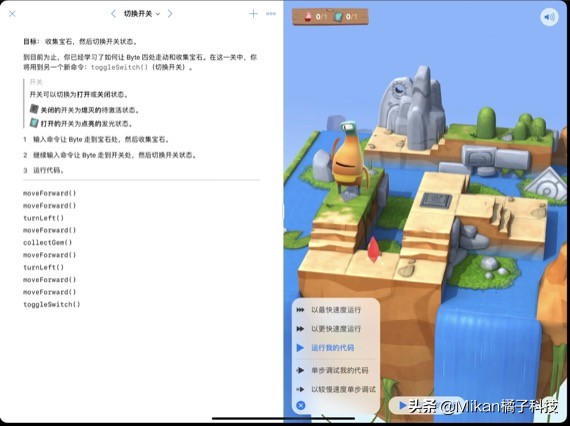The height and width of the screenshot is (426, 570).
Task: Tap the plus add-code icon
Action: pos(253,14)
